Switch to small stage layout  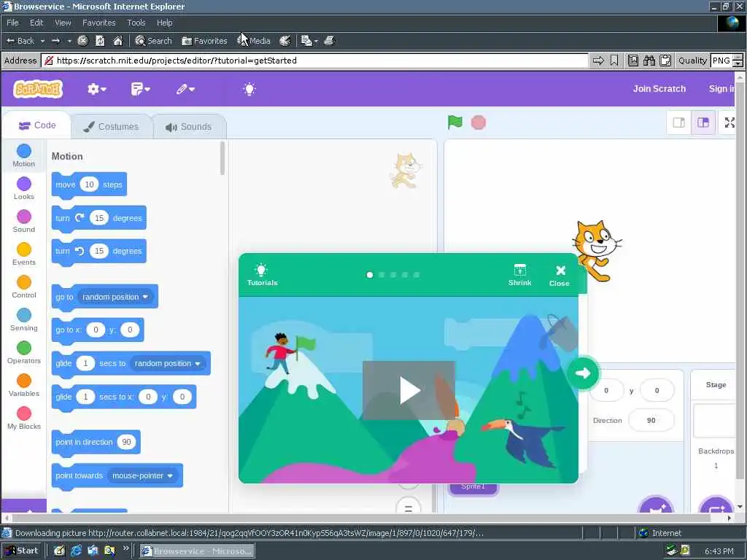[679, 122]
